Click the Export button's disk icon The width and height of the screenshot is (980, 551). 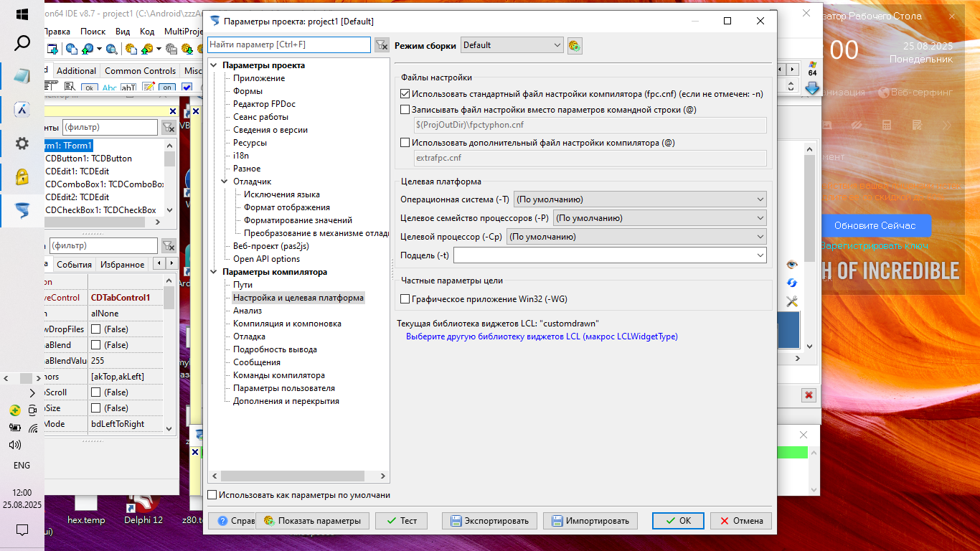(x=455, y=521)
